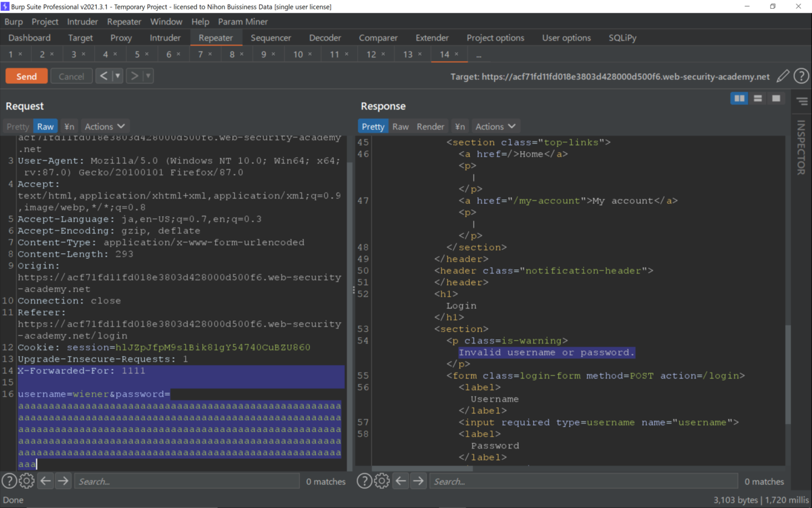
Task: Switch to the Proxy tab
Action: point(121,38)
